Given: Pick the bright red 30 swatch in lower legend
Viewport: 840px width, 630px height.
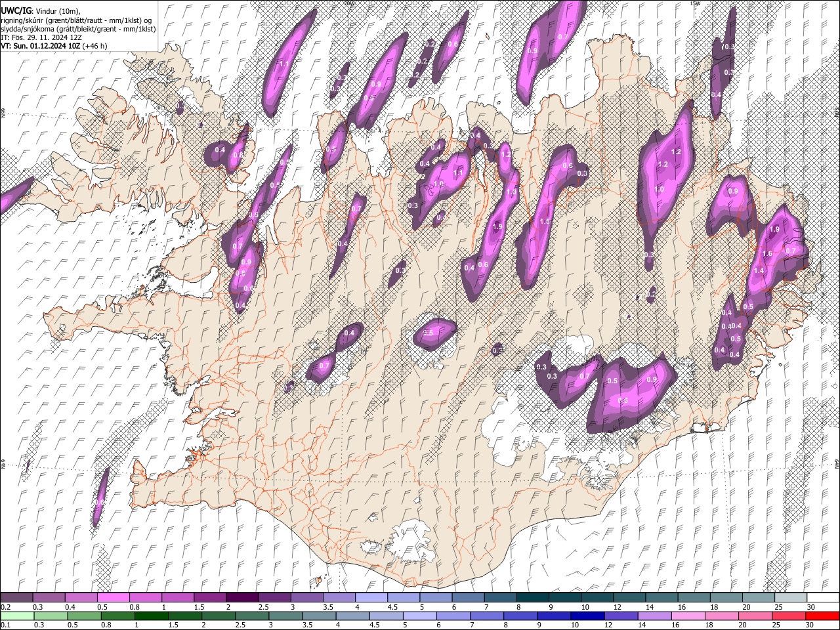Looking at the screenshot, I should pos(822,616).
